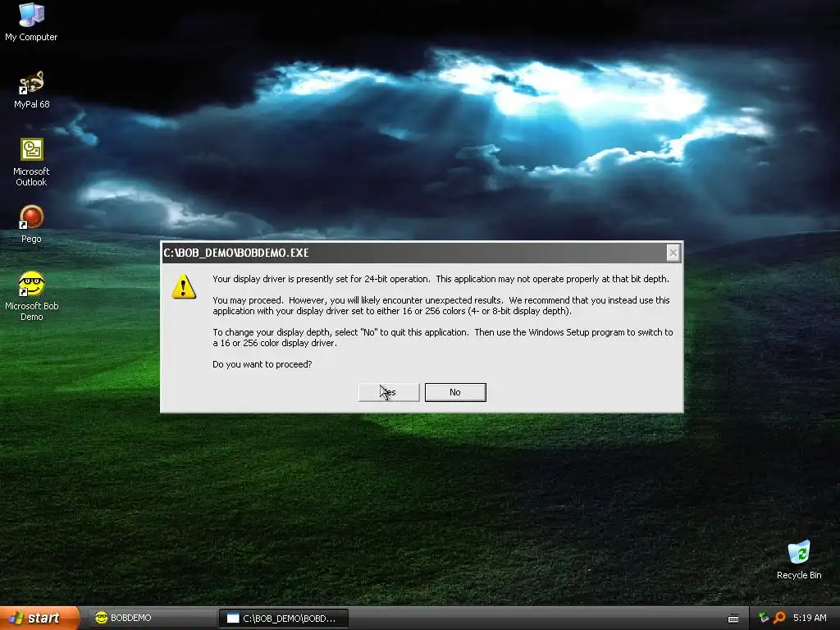Select the Recycle Bin desktop icon
This screenshot has width=840, height=630.
[799, 560]
